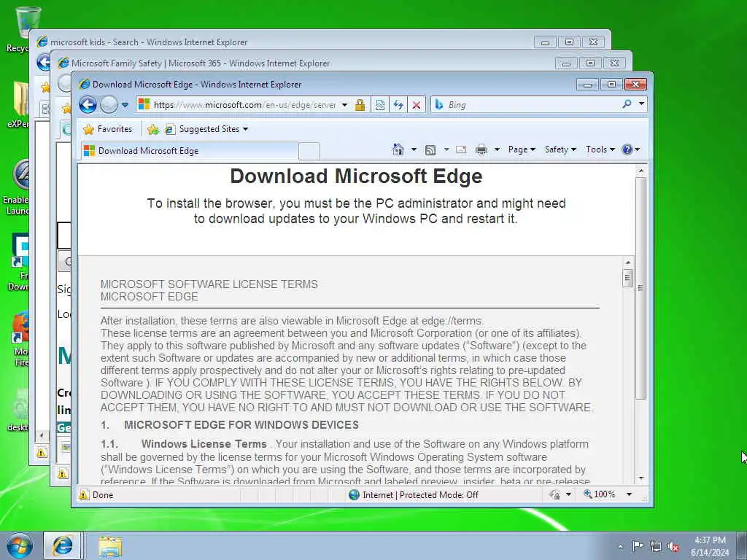This screenshot has width=747, height=560.
Task: Open the recent pages dropdown beside Forward button
Action: click(125, 105)
